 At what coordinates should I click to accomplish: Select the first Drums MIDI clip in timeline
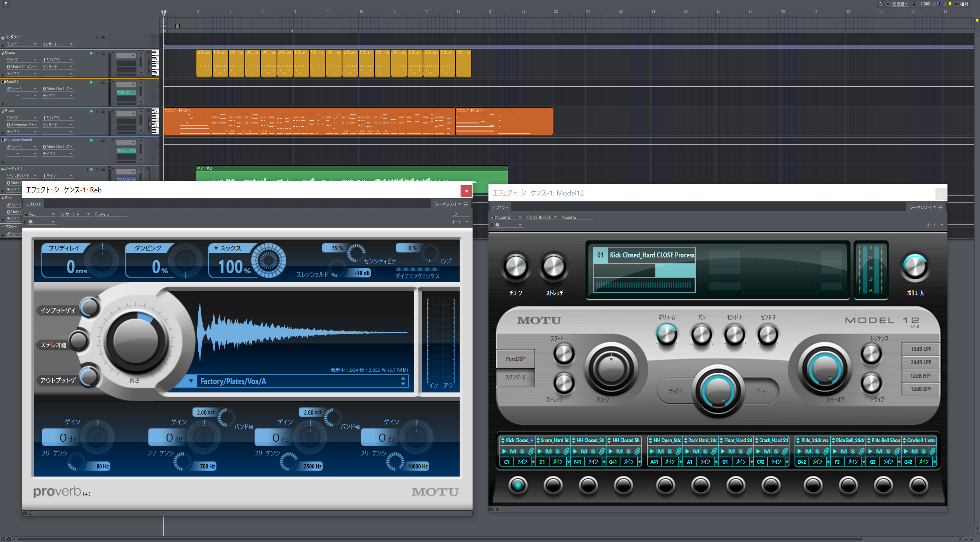(x=204, y=63)
